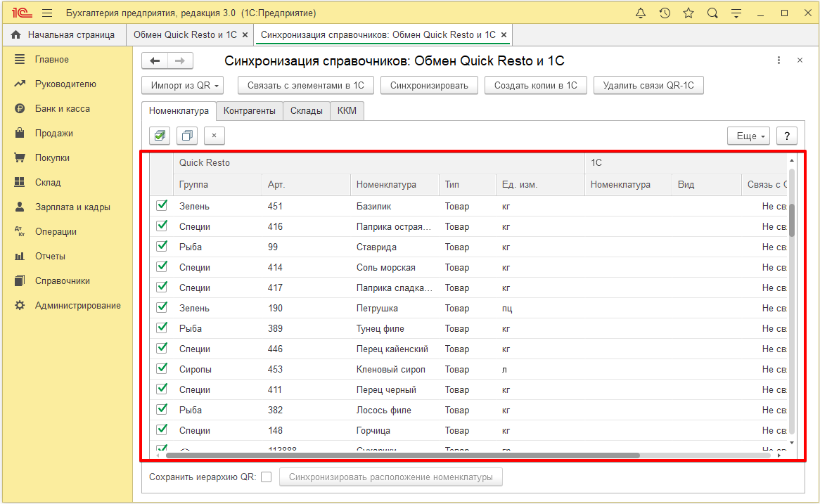Uncheck the Кленовый сироп row checkbox
The image size is (820, 504).
(x=162, y=368)
